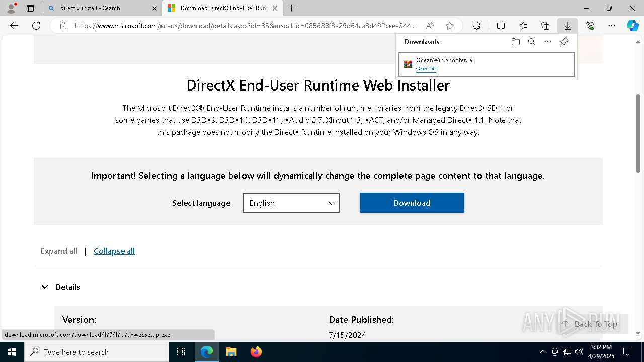
Task: Refresh the current page
Action: [36, 26]
